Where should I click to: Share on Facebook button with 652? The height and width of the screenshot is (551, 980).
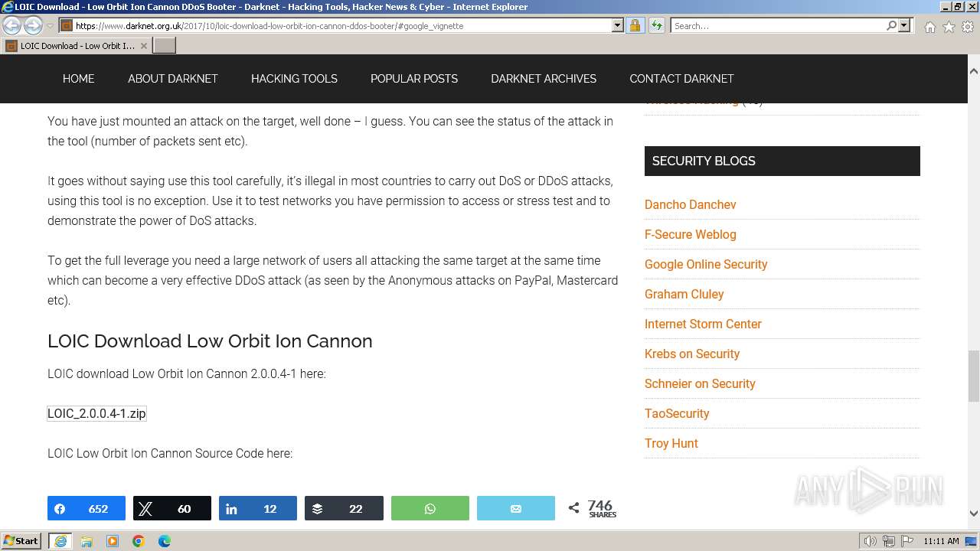coord(87,508)
